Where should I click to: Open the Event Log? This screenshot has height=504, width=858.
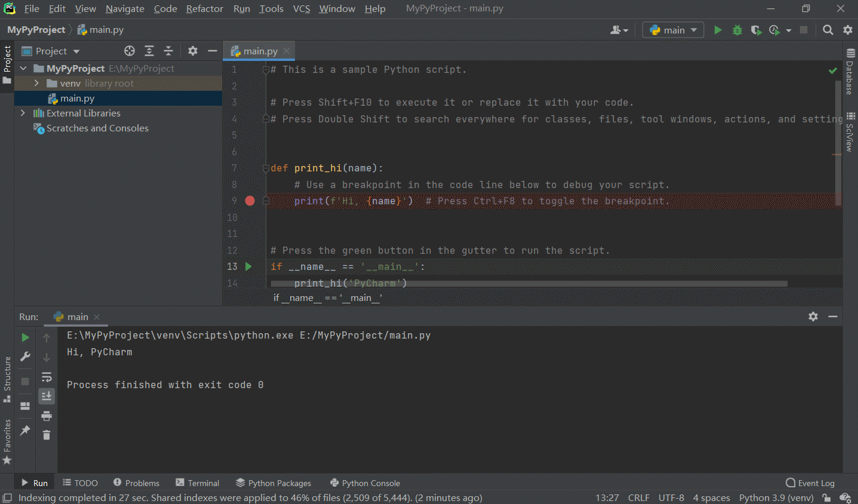(810, 483)
